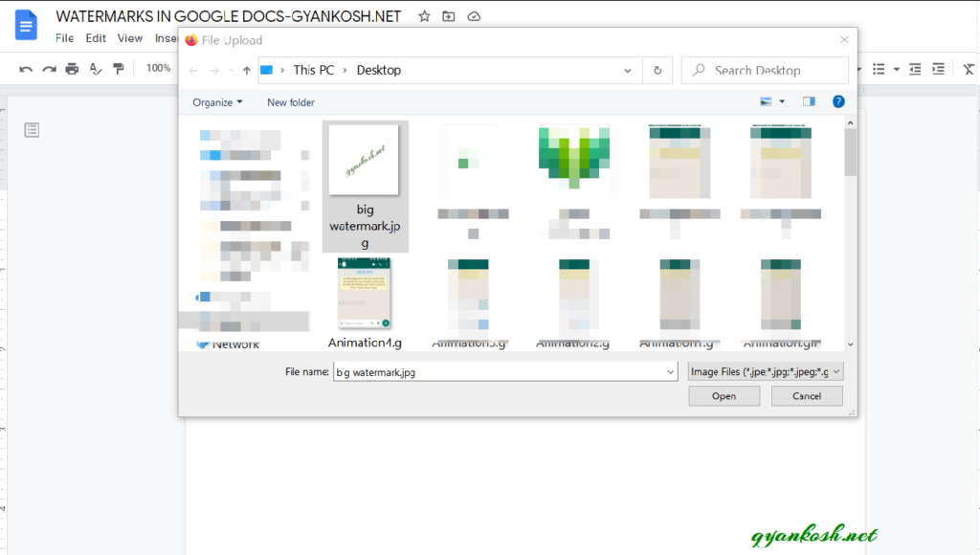Open the Print icon
Image resolution: width=980 pixels, height=555 pixels.
point(71,69)
